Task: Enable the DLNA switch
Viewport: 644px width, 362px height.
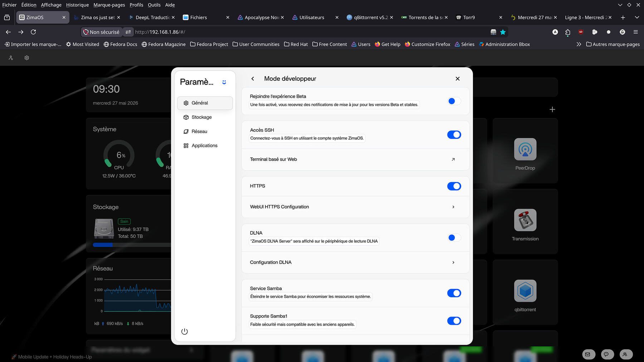Action: (454, 238)
